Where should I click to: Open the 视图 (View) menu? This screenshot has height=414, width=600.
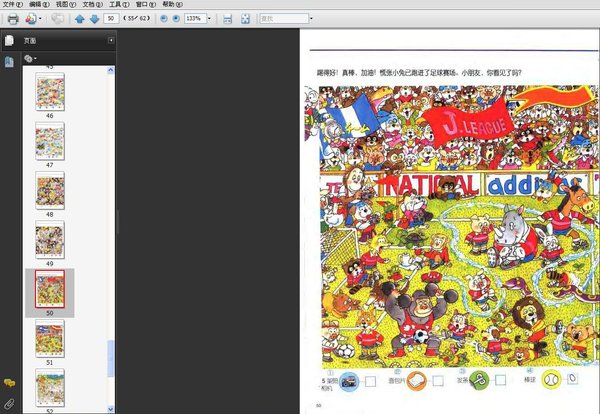[x=66, y=4]
